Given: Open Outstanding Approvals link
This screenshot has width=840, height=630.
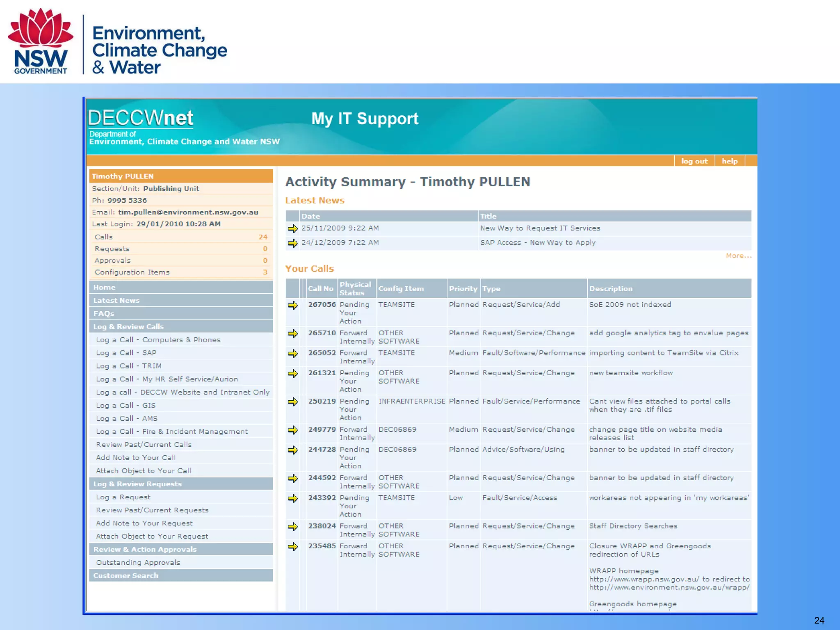Looking at the screenshot, I should pos(138,563).
